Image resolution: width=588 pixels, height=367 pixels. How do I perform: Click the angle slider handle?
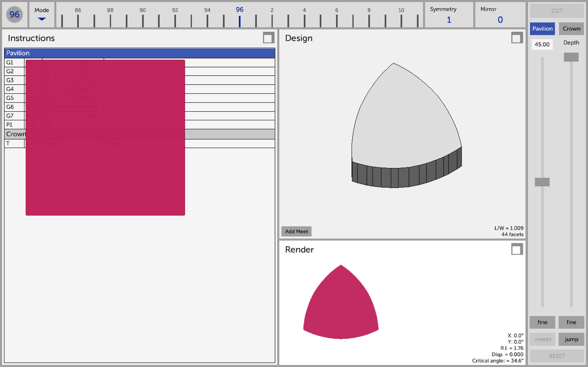tap(542, 182)
